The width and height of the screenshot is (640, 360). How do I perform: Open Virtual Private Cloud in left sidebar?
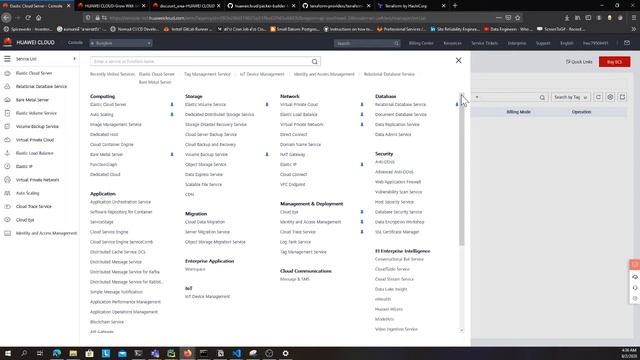click(35, 140)
